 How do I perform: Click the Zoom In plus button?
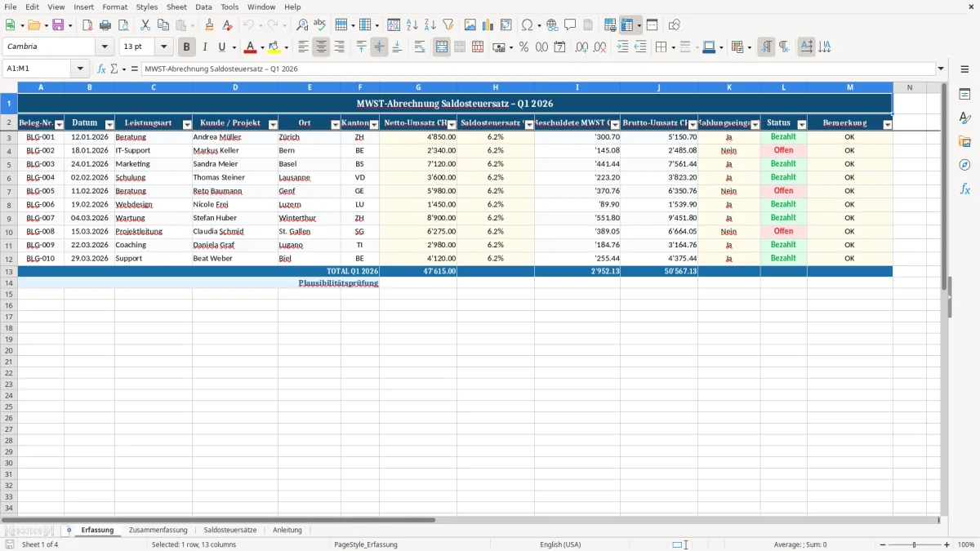[x=947, y=544]
